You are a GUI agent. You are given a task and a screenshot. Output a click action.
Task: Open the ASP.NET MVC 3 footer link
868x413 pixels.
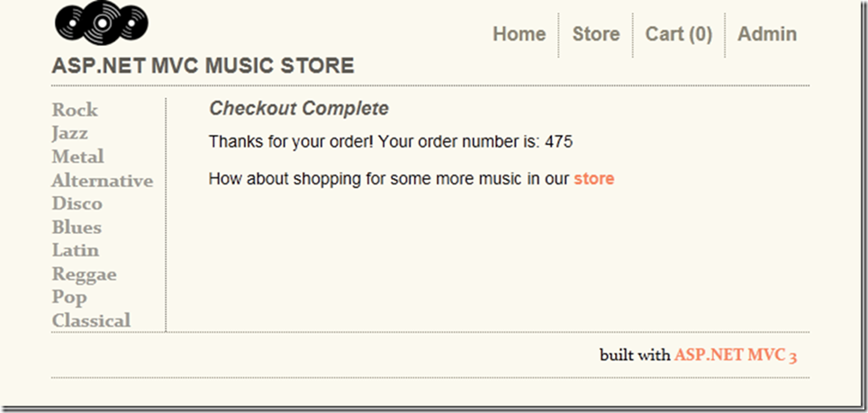[x=736, y=355]
